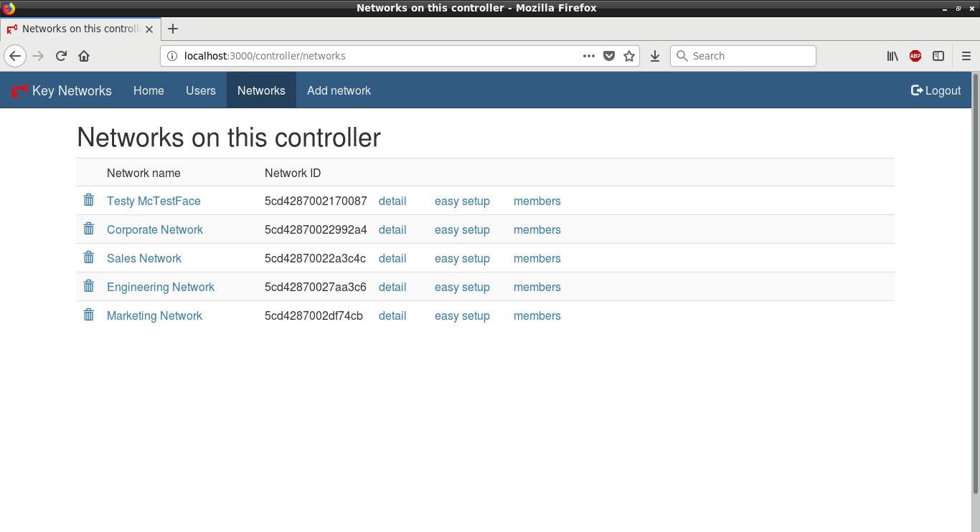
Task: Delete the Testy McTestFace network via trash icon
Action: pyautogui.click(x=88, y=200)
